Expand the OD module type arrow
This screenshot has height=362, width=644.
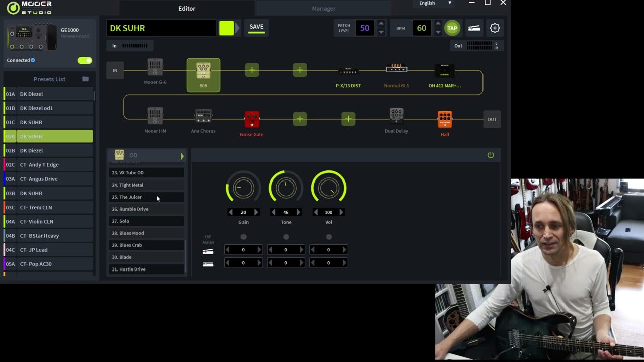[182, 156]
